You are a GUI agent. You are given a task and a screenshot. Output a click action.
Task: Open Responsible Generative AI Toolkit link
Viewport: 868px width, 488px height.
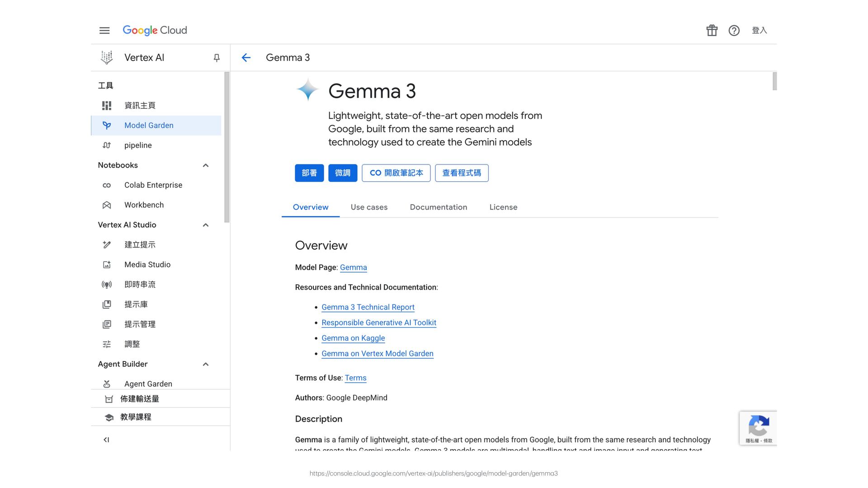coord(379,323)
